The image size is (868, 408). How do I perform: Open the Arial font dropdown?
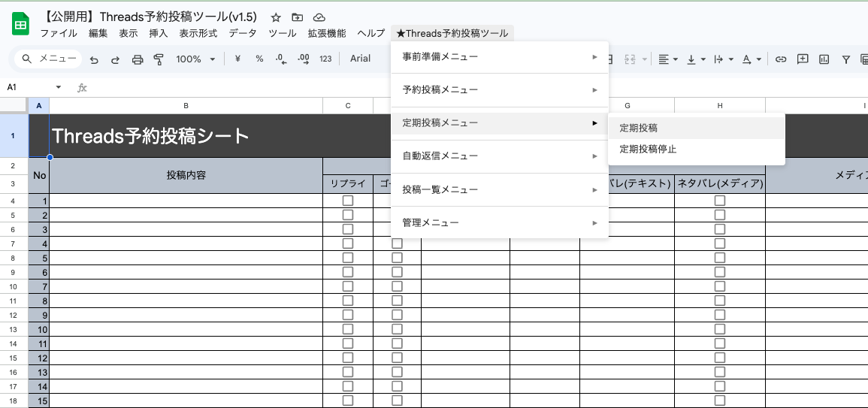361,59
